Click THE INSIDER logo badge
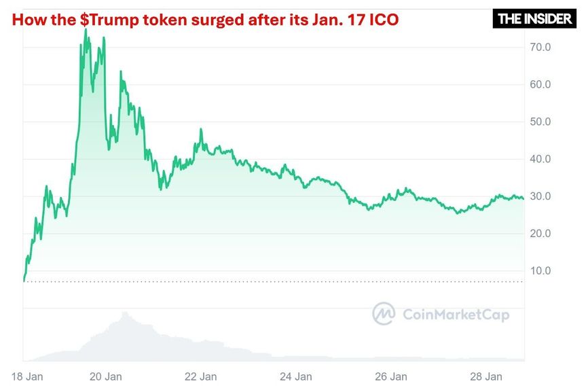 point(534,18)
